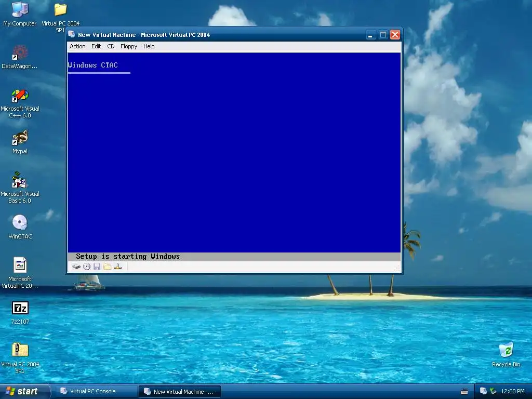
Task: Click the shared folders status icon
Action: [x=107, y=267]
